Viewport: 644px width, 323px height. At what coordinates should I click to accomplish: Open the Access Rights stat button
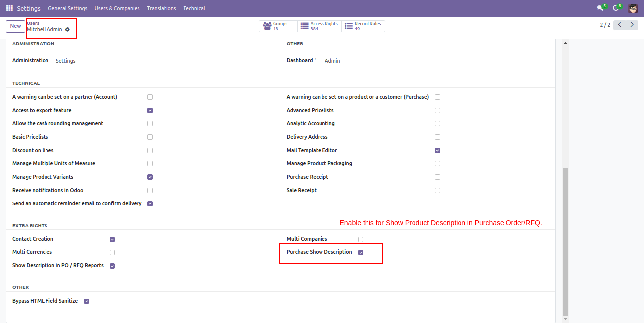coord(320,26)
